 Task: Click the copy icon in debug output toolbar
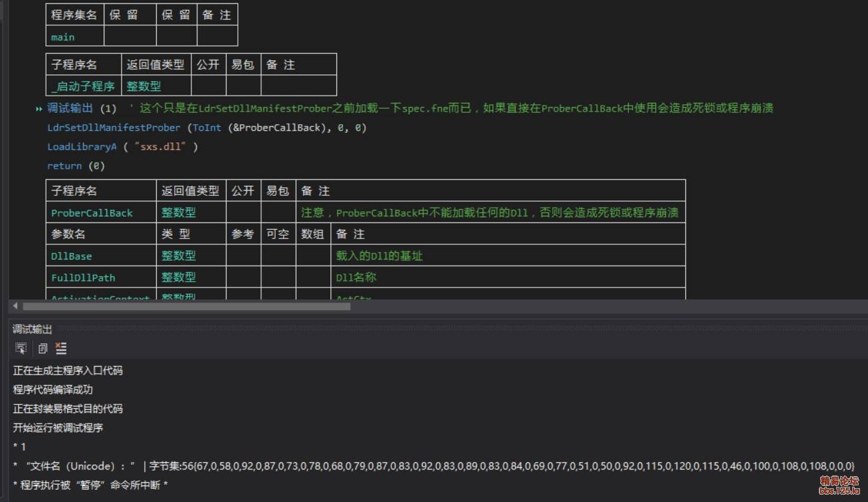point(43,348)
